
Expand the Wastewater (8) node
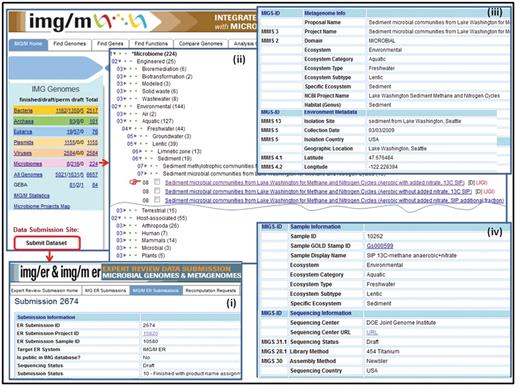click(125, 99)
